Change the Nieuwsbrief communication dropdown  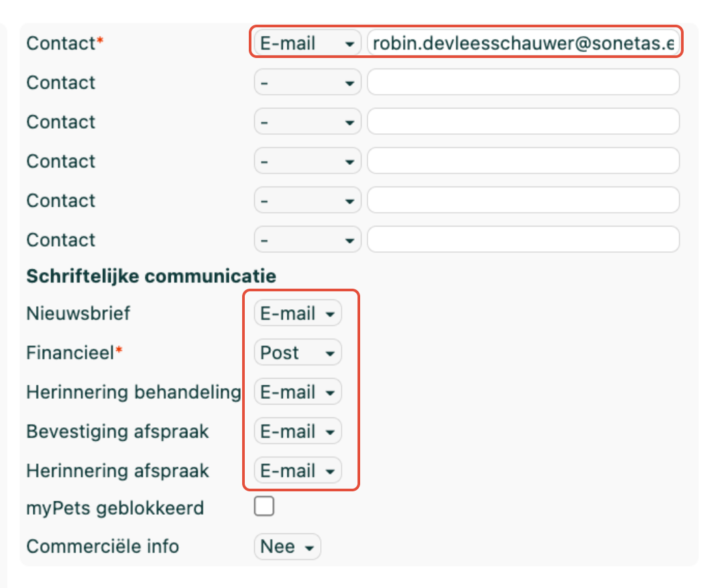tap(297, 313)
